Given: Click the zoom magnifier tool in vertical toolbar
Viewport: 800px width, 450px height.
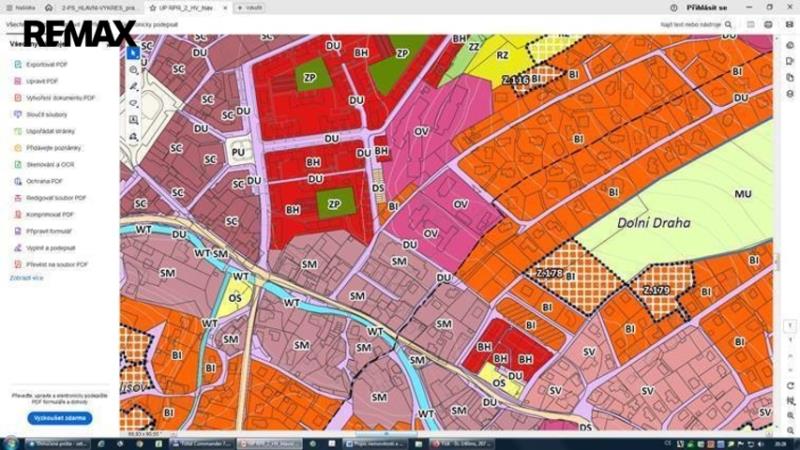Looking at the screenshot, I should (133, 70).
